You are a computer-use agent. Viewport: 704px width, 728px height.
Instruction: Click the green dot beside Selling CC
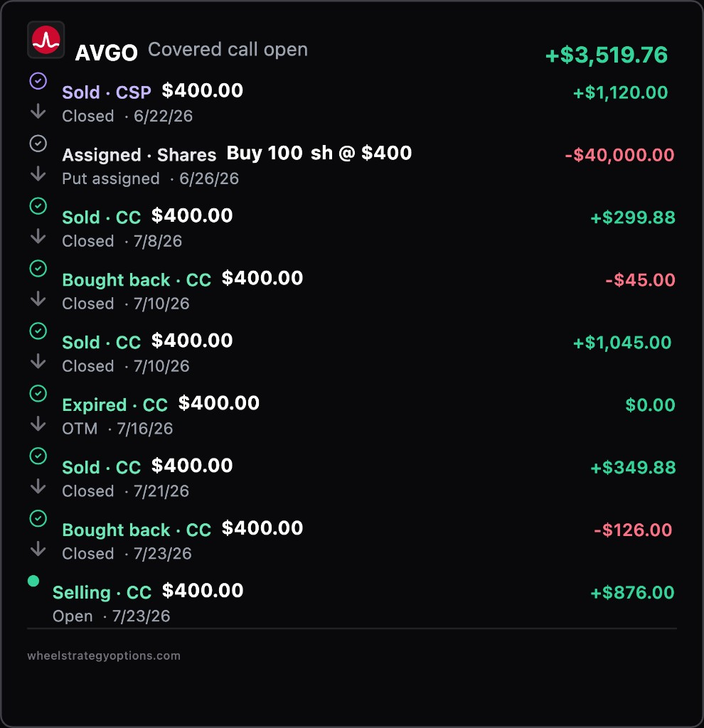click(33, 581)
